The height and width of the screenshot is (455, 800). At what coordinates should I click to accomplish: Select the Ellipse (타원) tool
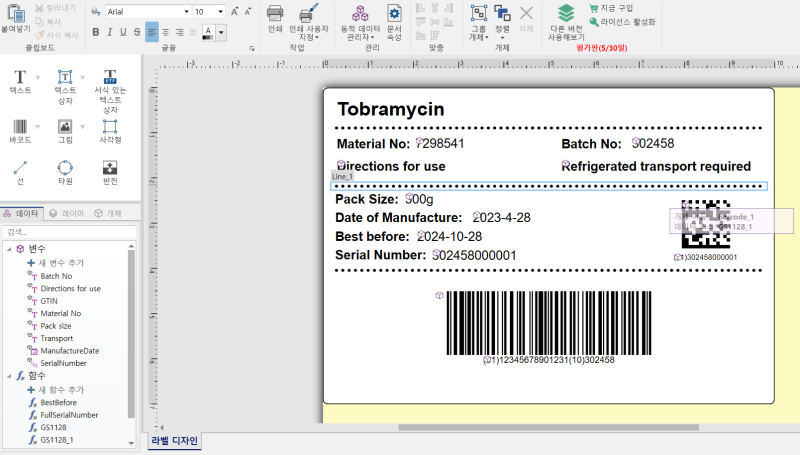tap(65, 172)
